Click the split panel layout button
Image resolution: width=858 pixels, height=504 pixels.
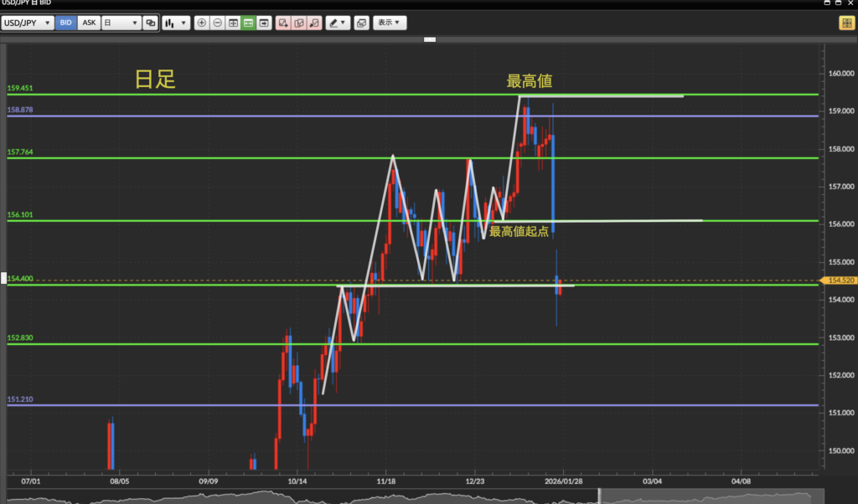coord(233,23)
